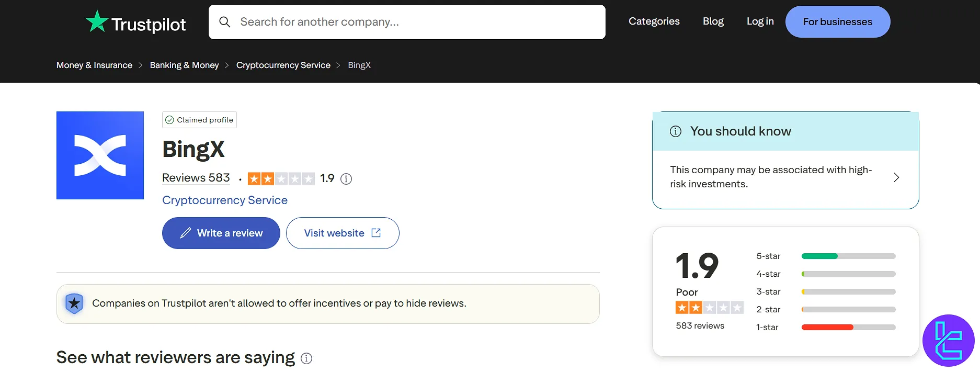Click the Claimed profile checkmark badge
This screenshot has height=372, width=980.
pos(199,120)
